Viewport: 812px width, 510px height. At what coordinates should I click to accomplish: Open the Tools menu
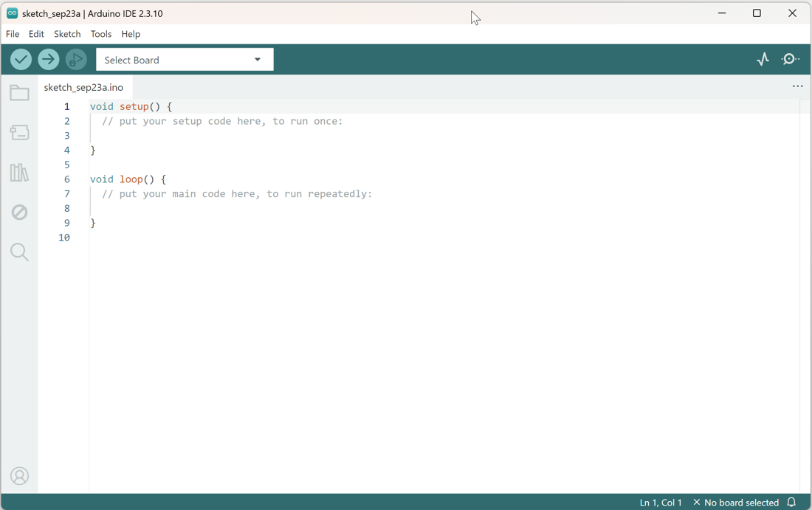(101, 34)
